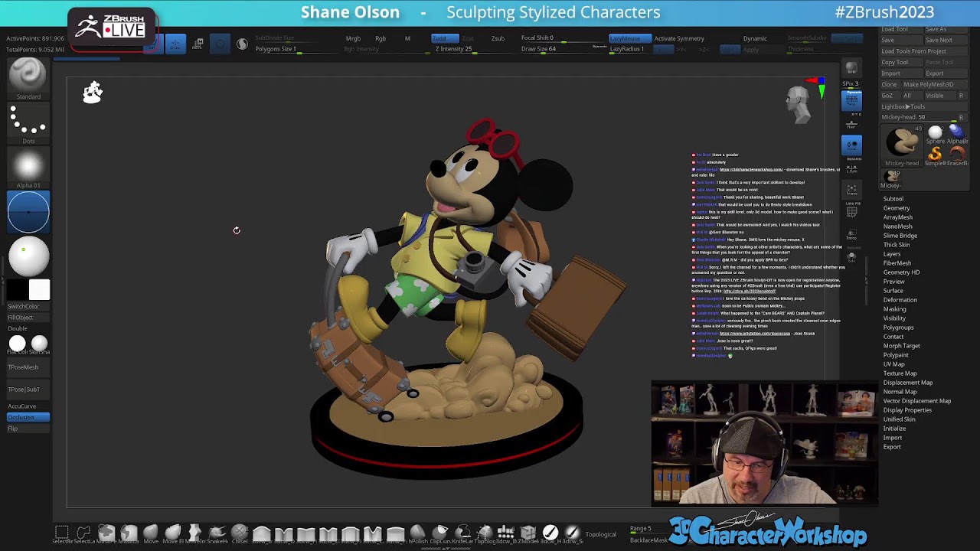The height and width of the screenshot is (551, 980).
Task: Select the ClipCurve brush icon
Action: (x=440, y=533)
